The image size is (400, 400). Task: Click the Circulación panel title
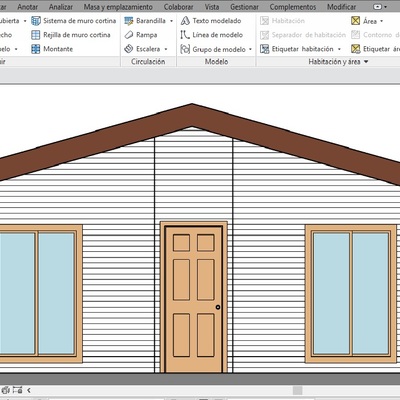point(148,62)
